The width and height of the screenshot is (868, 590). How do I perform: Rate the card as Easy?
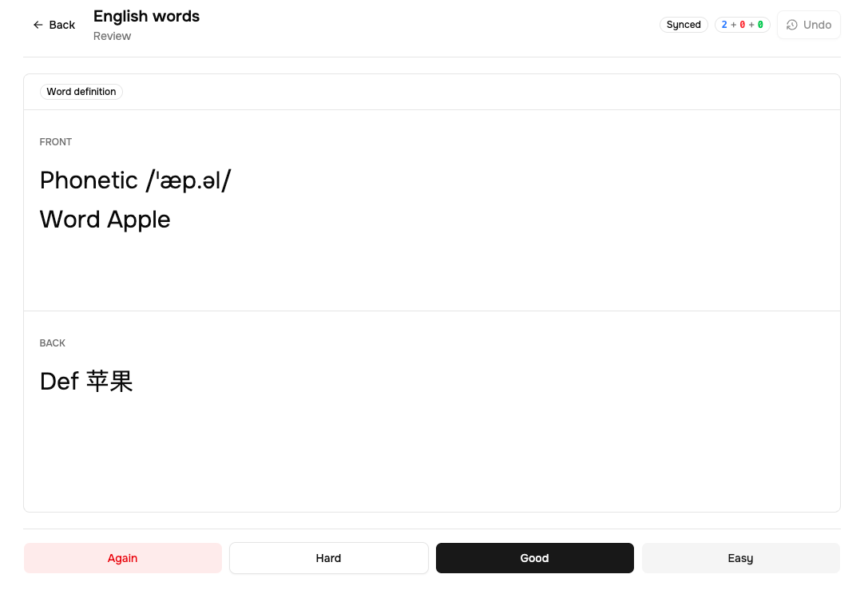click(x=741, y=558)
